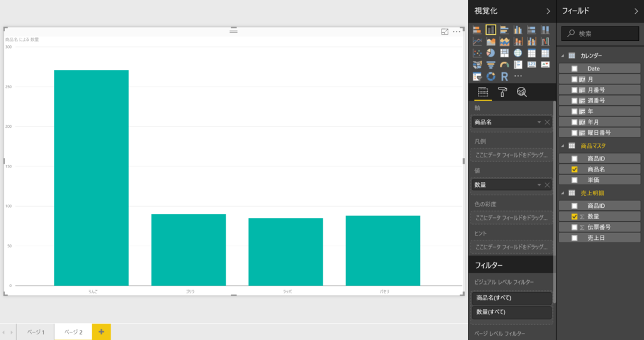
Task: Choose line and clustered column chart
Action: click(531, 42)
